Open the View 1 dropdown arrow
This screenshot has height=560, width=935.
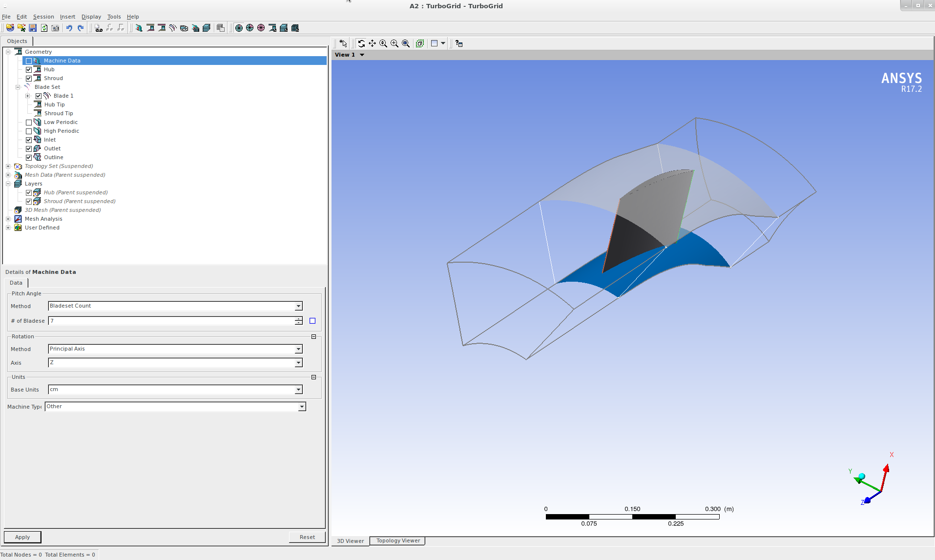362,55
